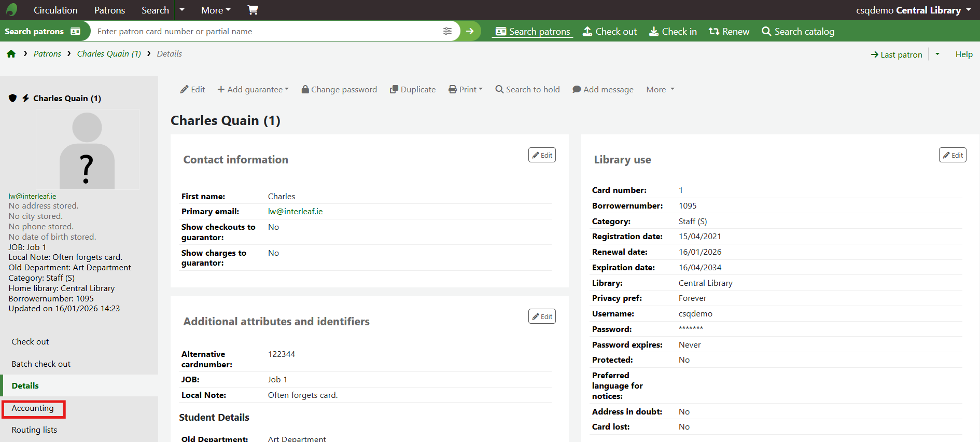The image size is (980, 442).
Task: Click the patron placeholder photo
Action: (x=87, y=149)
